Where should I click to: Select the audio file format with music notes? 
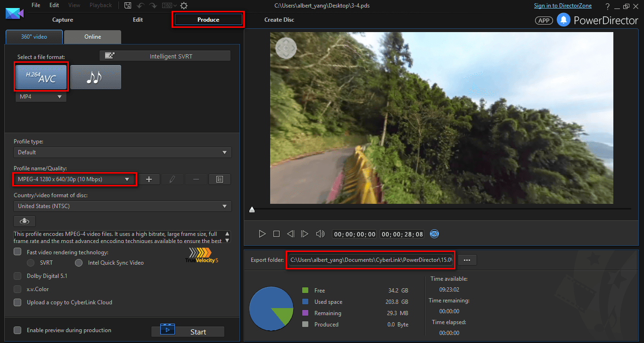tap(96, 77)
